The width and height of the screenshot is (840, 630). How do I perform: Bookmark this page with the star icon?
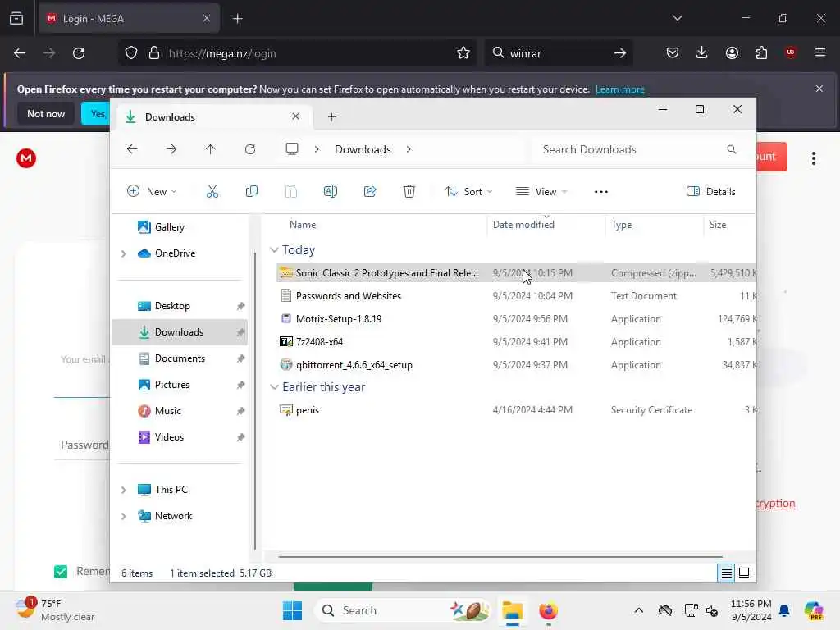click(463, 53)
